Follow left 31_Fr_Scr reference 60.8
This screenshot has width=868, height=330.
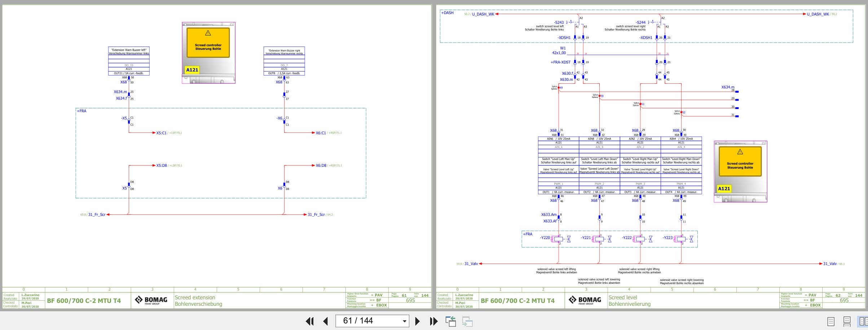coord(93,214)
